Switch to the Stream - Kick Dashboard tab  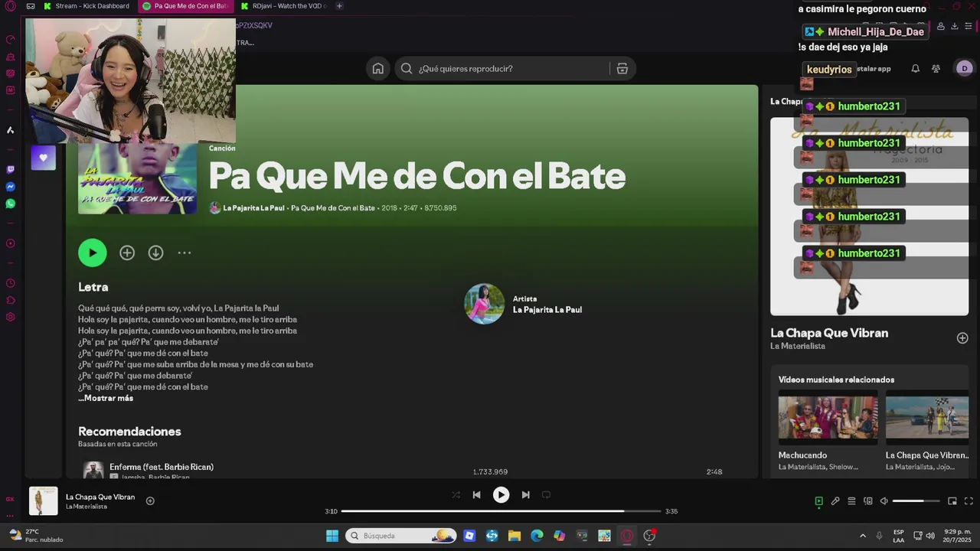[x=86, y=6]
